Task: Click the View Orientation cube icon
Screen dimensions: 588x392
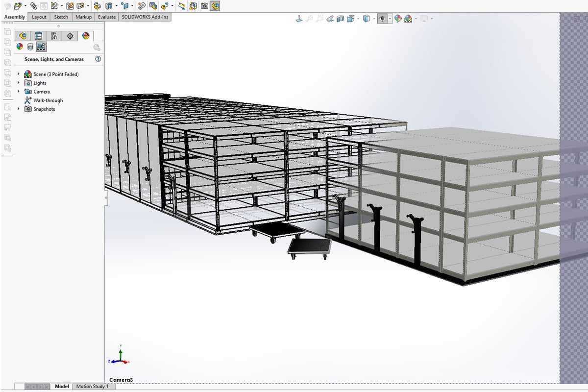Action: tap(350, 19)
